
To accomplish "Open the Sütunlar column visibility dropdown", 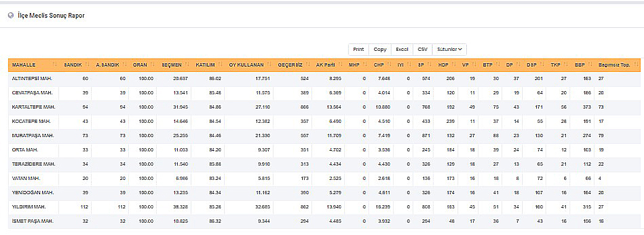I will pos(450,50).
